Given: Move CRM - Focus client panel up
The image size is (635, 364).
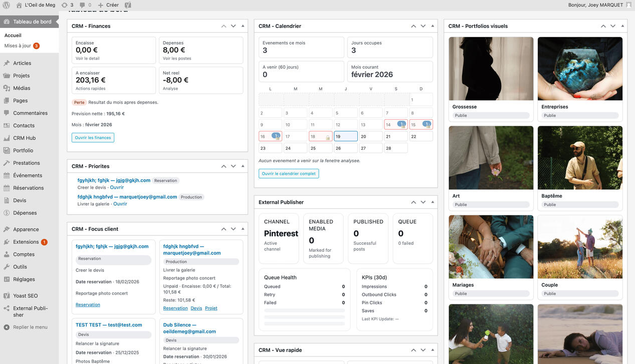Looking at the screenshot, I should click(224, 229).
